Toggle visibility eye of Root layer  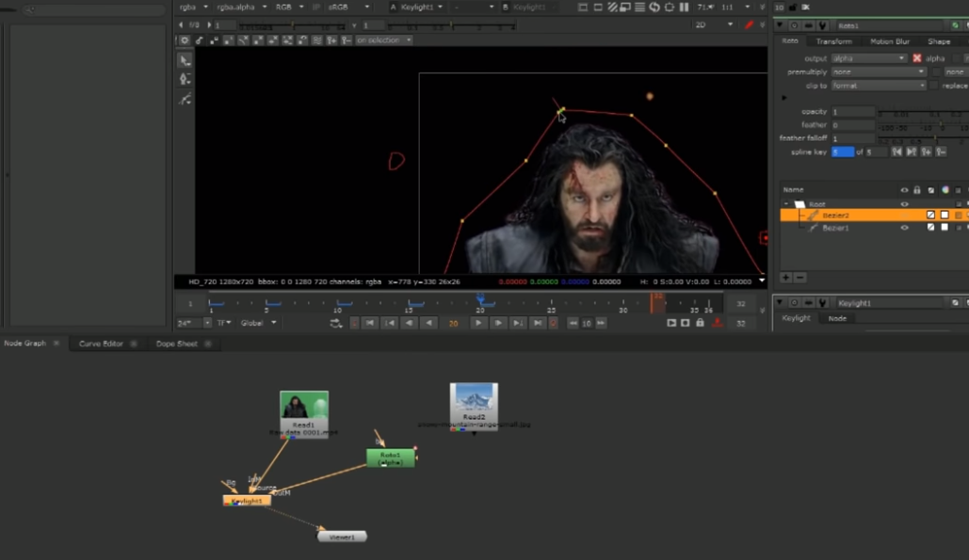tap(904, 203)
